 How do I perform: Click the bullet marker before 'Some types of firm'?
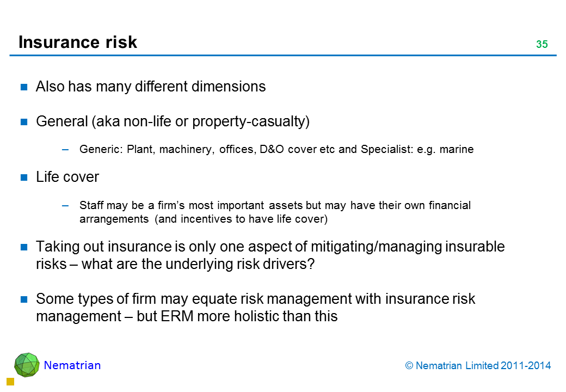(x=24, y=299)
